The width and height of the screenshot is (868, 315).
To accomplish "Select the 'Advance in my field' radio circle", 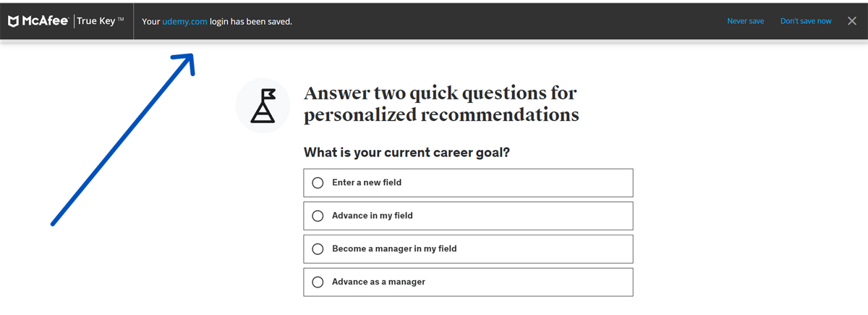I will click(x=318, y=216).
